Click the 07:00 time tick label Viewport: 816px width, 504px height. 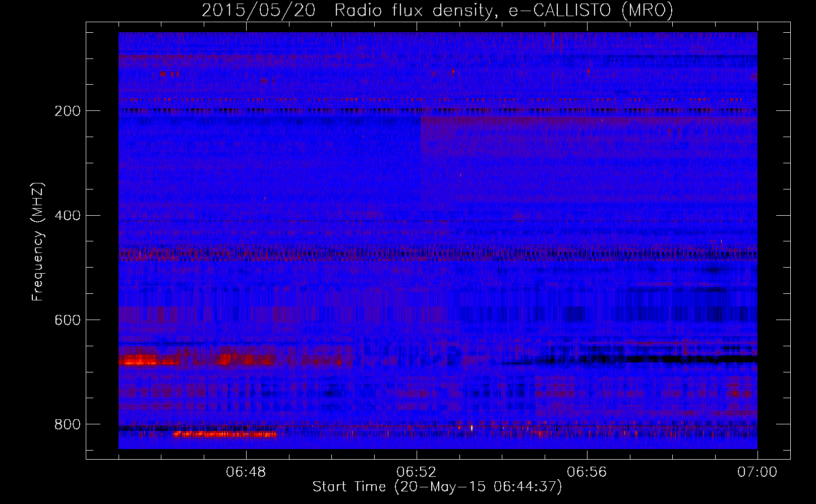click(757, 472)
